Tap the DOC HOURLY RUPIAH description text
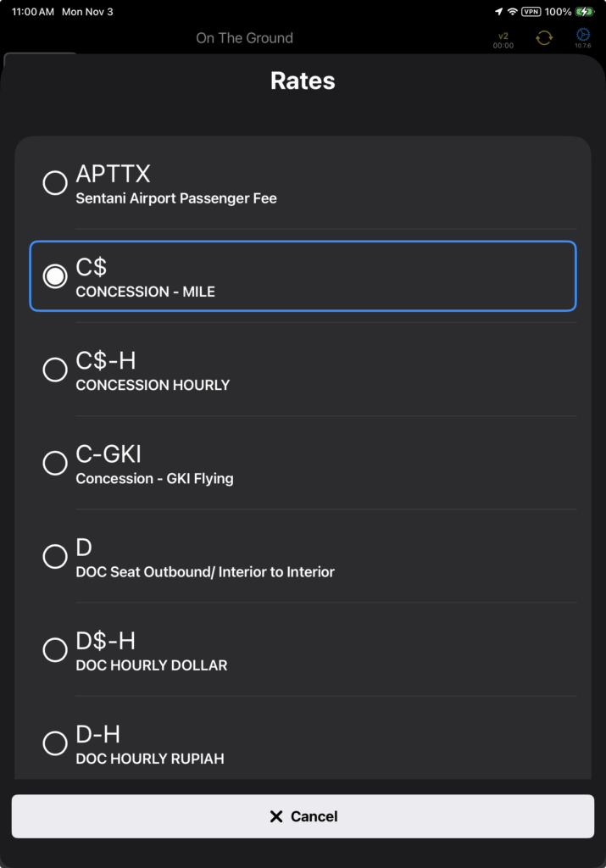 click(150, 759)
